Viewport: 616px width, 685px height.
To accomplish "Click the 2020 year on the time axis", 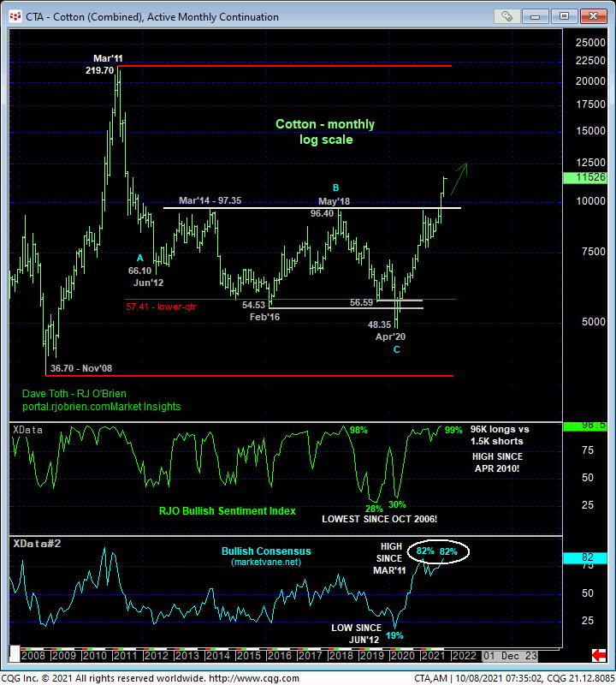I will [402, 656].
